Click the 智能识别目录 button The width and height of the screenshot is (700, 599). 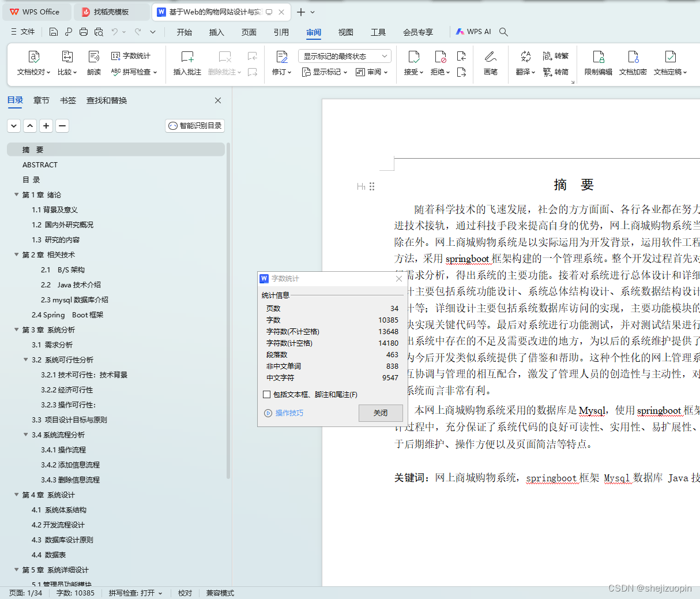point(195,125)
